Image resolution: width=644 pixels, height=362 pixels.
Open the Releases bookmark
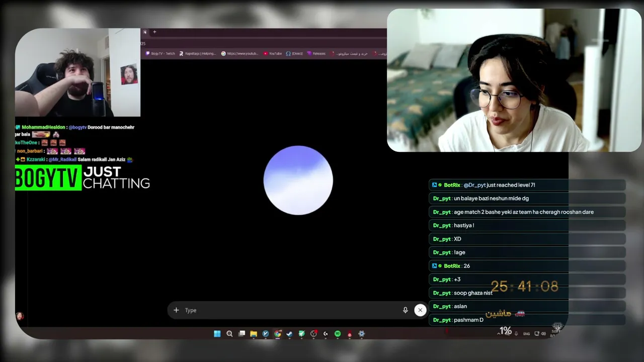coord(316,53)
